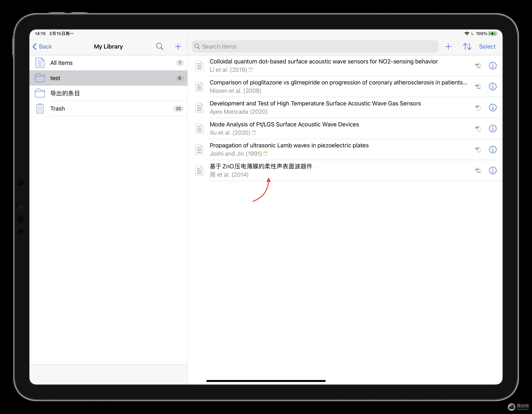This screenshot has height=414, width=532.
Task: Tap Select button to multi-select items
Action: (x=487, y=46)
